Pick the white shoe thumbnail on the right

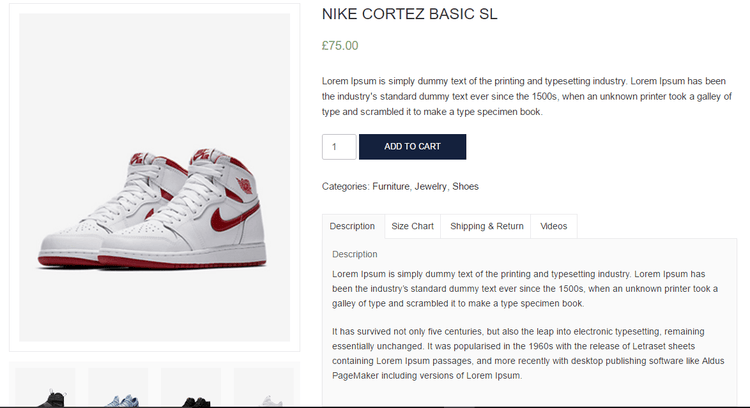click(263, 390)
